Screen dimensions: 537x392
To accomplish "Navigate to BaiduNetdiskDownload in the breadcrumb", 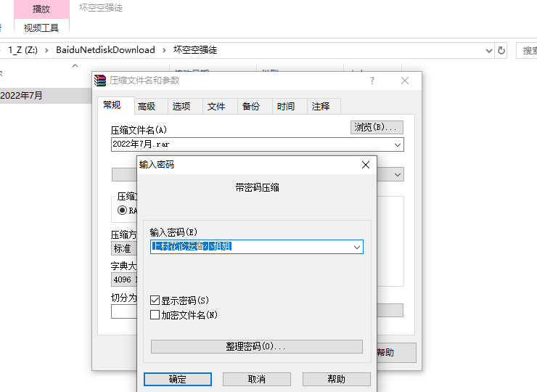I will [x=105, y=50].
